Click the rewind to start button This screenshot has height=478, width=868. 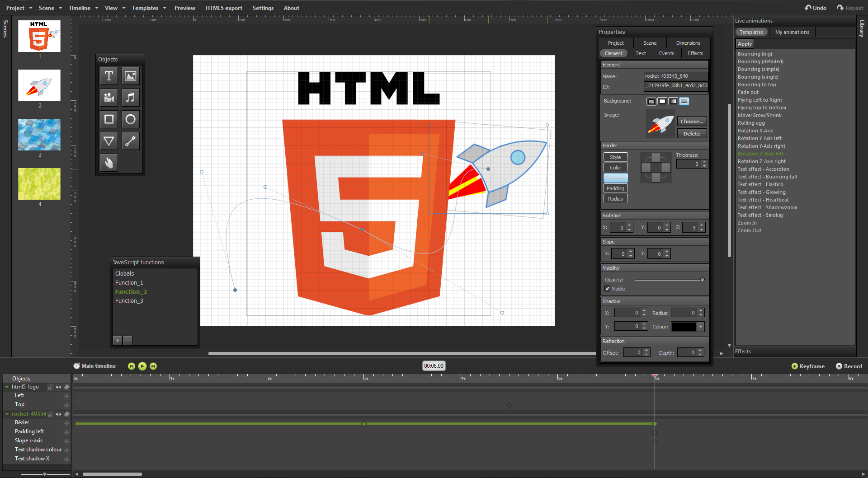pos(132,366)
